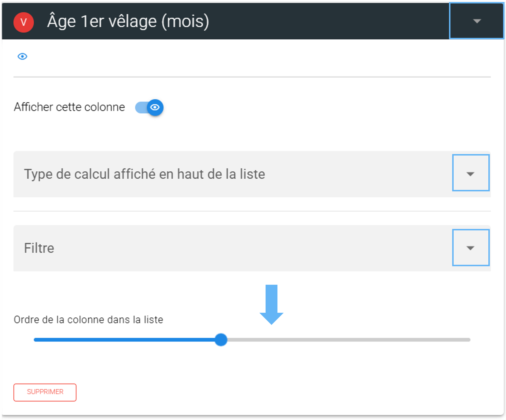Open the Filtre dropdown

[252, 248]
